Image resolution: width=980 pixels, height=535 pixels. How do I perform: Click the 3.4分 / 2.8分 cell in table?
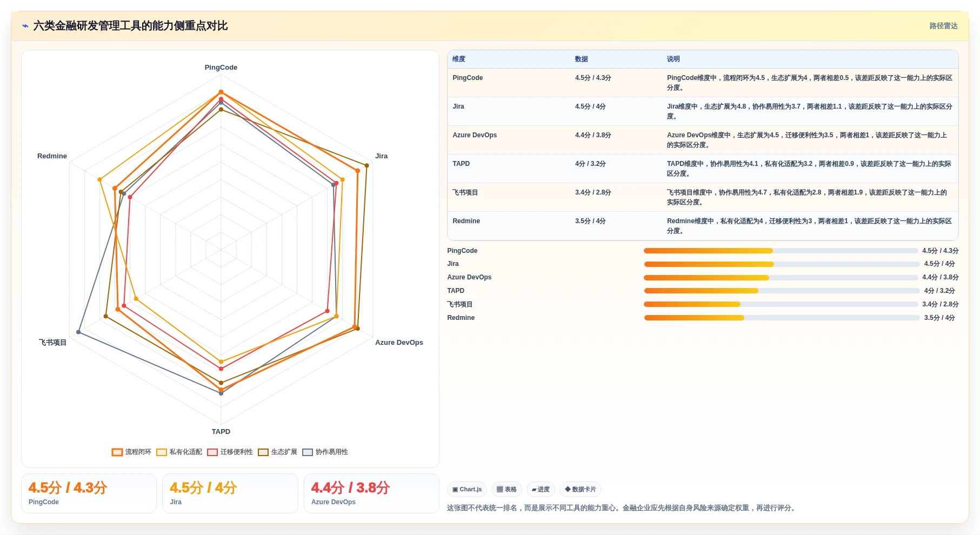tap(593, 192)
